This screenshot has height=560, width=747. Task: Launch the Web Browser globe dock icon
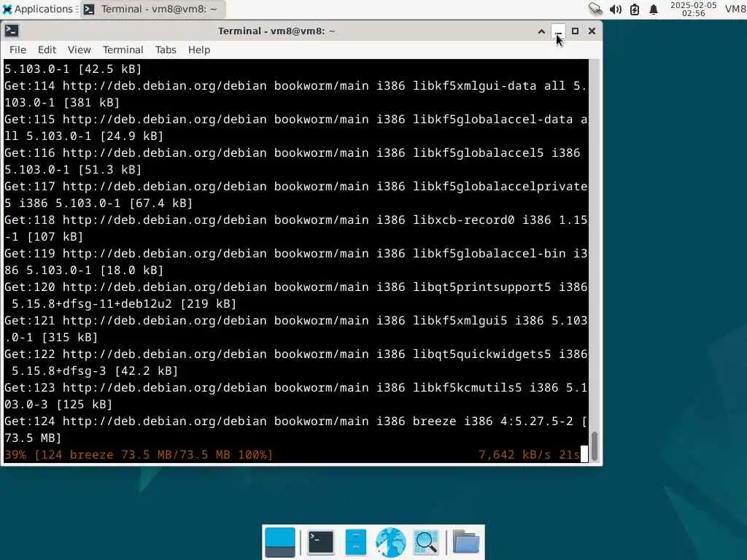[x=391, y=542]
